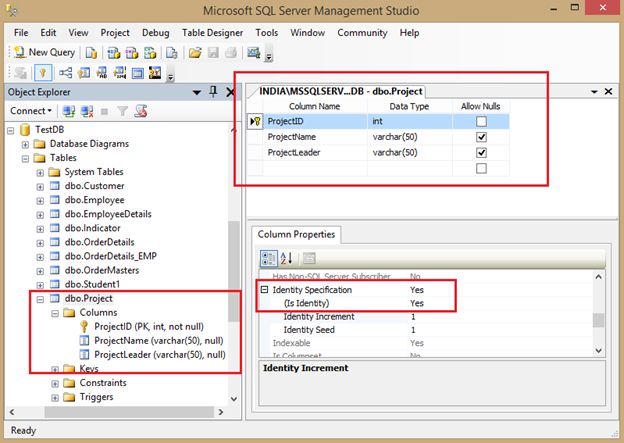Click the Open File folder icon
624x443 pixels.
195,53
